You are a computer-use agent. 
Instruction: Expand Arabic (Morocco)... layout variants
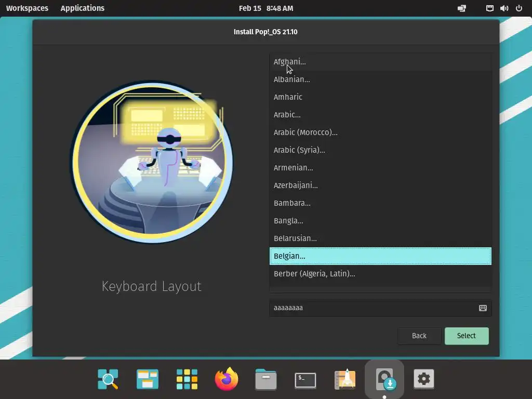click(380, 132)
